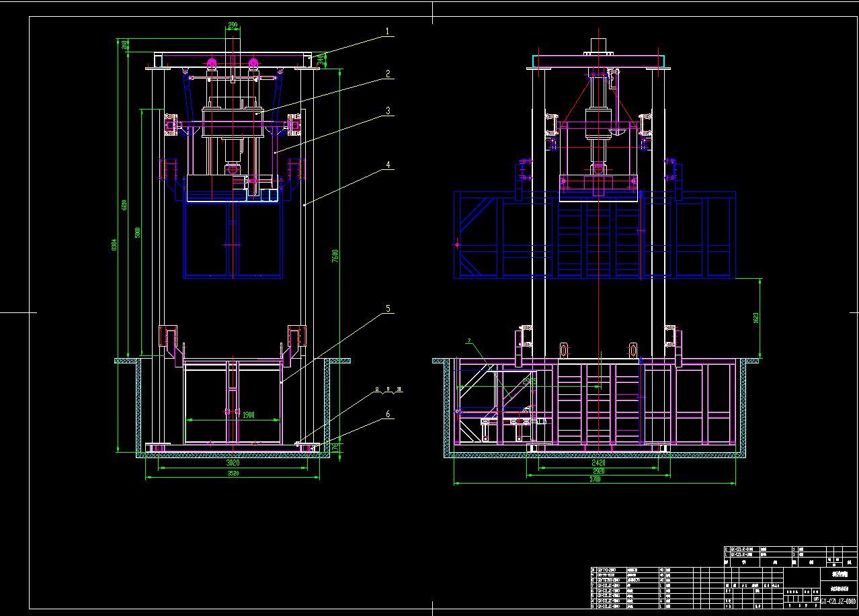Click the 3520 base dimension

(x=233, y=473)
